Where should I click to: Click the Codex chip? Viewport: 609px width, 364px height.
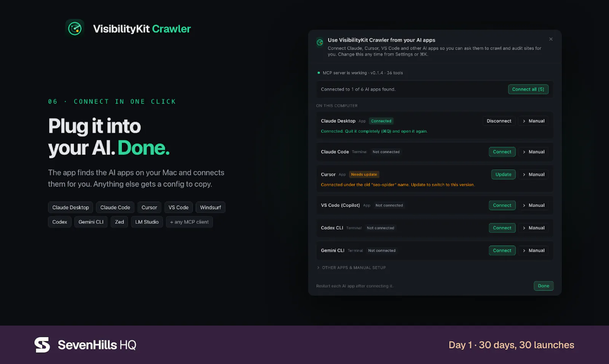tap(60, 222)
